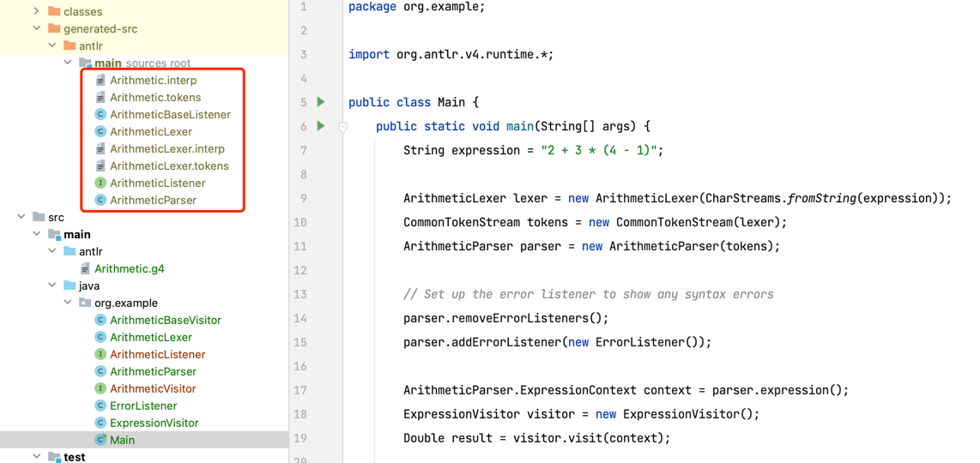Expand the classes folder

37,11
